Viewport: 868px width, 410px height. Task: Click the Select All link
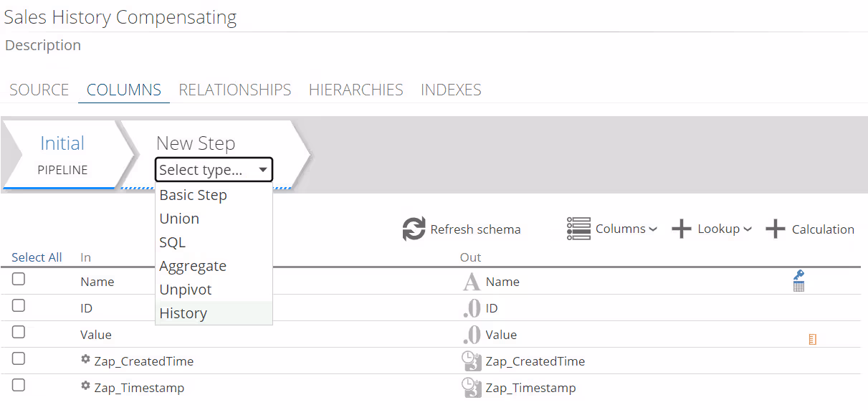pyautogui.click(x=37, y=257)
